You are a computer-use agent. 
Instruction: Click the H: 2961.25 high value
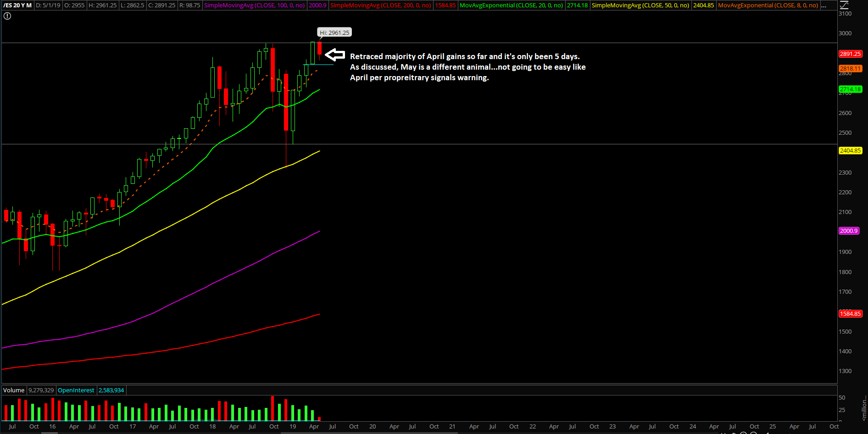click(103, 5)
